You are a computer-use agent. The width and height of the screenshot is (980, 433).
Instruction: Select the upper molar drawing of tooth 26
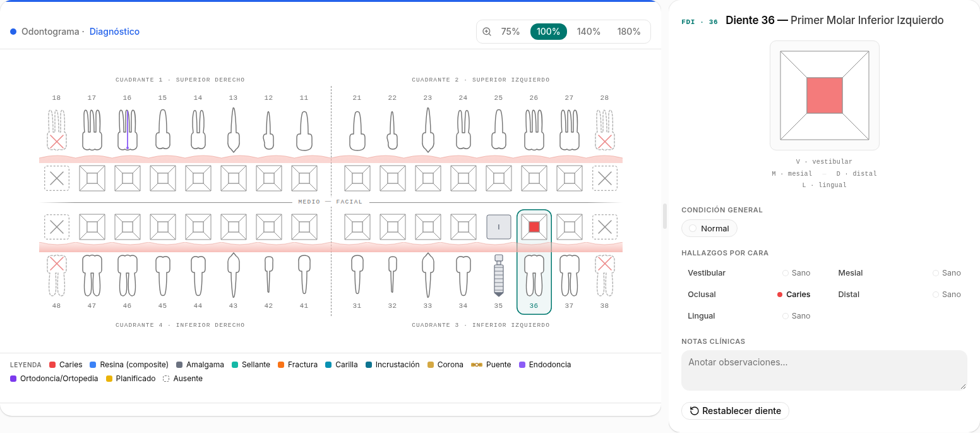pyautogui.click(x=534, y=130)
